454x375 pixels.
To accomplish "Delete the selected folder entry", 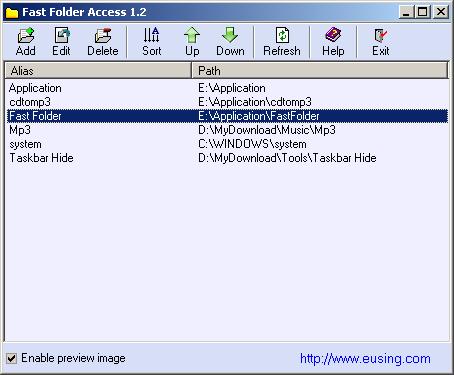I will [x=103, y=41].
